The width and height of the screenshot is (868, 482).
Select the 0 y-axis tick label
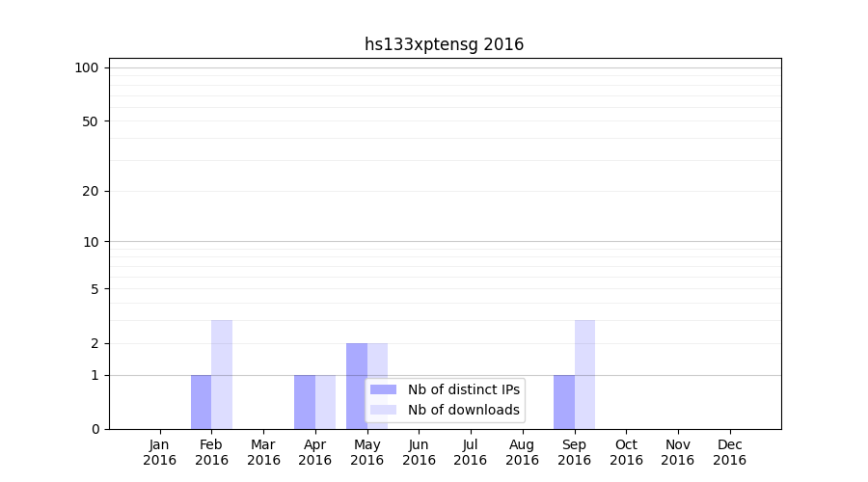[95, 429]
